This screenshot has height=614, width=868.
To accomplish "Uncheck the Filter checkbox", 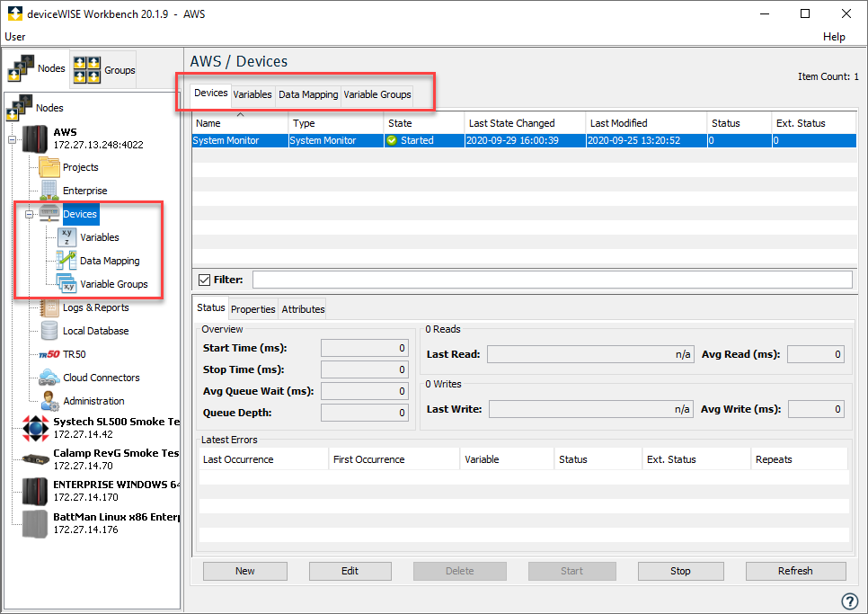I will tap(203, 280).
